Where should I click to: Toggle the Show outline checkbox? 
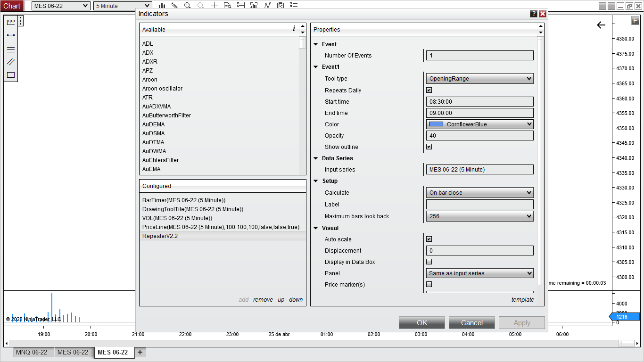[x=429, y=147]
